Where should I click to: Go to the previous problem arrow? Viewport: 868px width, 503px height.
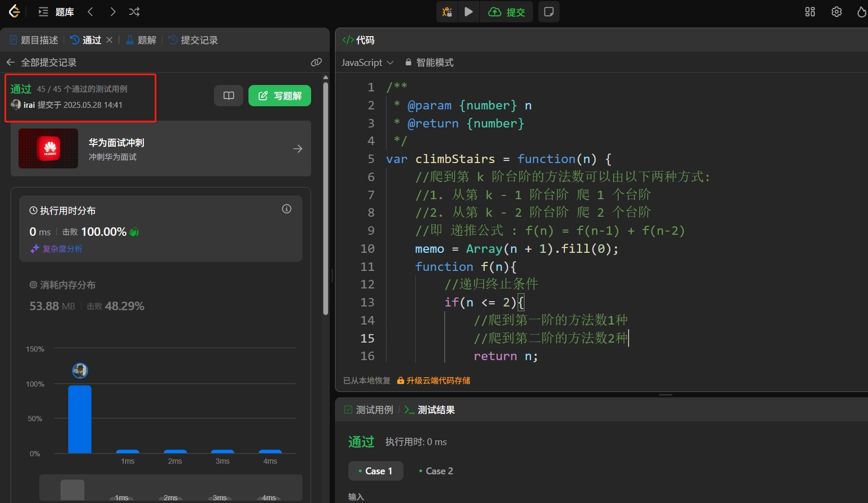(90, 12)
